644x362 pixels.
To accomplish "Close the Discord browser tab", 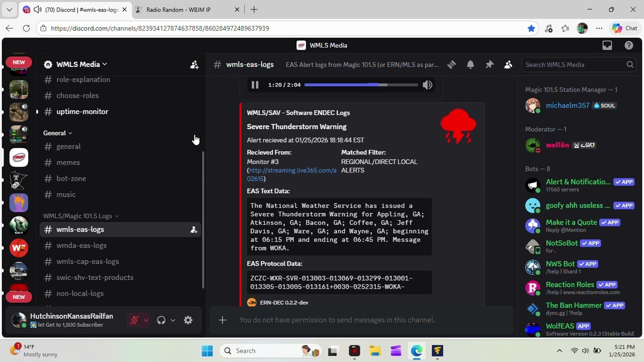I will [124, 10].
